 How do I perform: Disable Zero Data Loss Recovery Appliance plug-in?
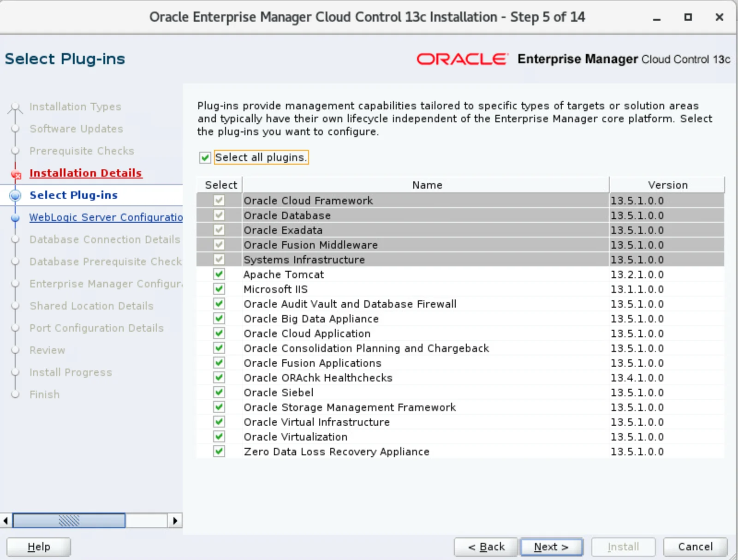(x=219, y=452)
